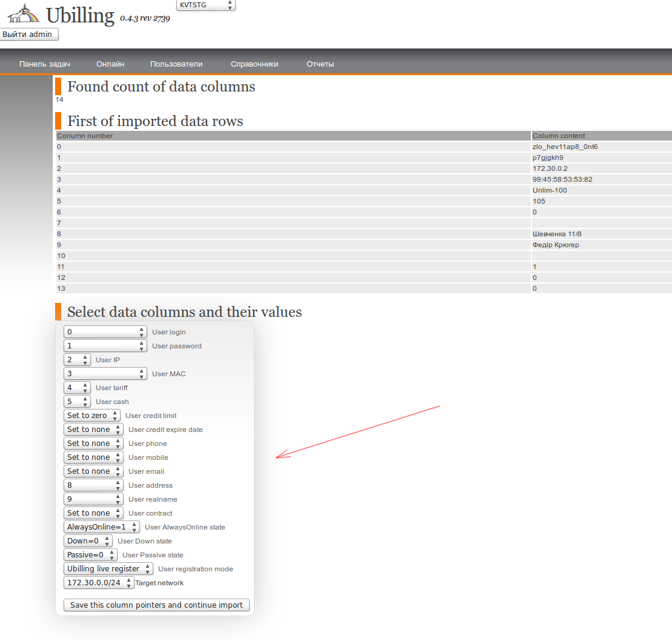Expand the User address column dropdown

click(93, 485)
